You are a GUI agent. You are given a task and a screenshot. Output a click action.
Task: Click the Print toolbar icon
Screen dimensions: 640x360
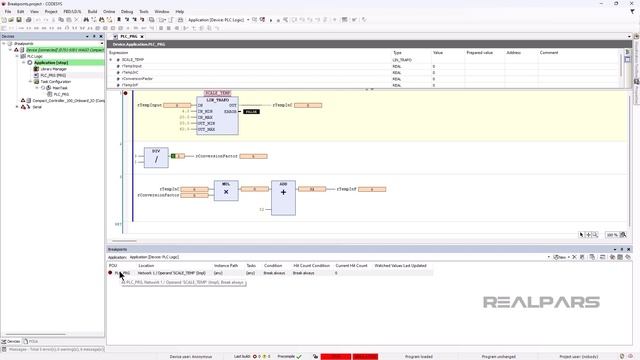click(29, 20)
